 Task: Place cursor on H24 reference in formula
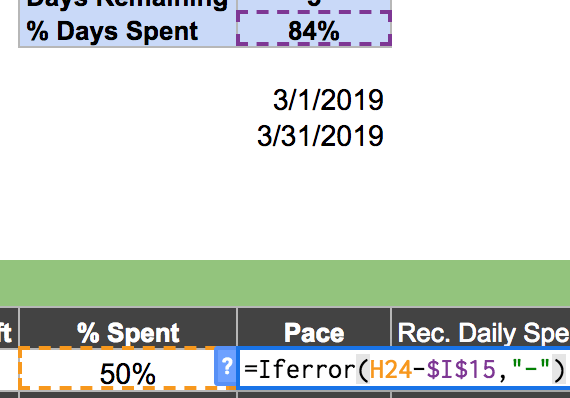click(x=391, y=369)
